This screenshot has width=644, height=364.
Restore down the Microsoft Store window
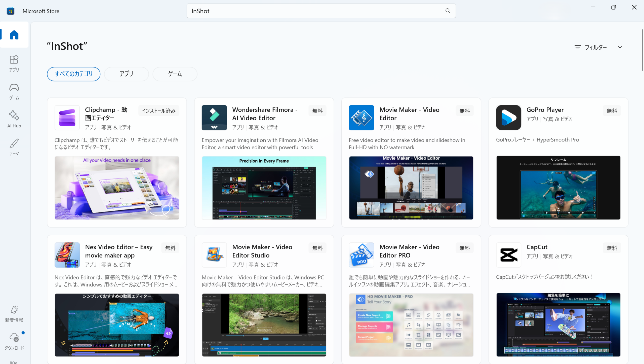click(614, 7)
